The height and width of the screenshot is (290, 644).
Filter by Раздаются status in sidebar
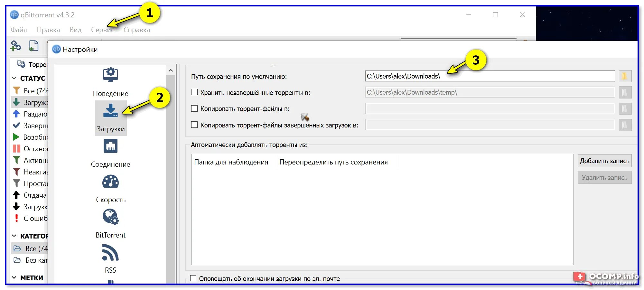click(30, 114)
